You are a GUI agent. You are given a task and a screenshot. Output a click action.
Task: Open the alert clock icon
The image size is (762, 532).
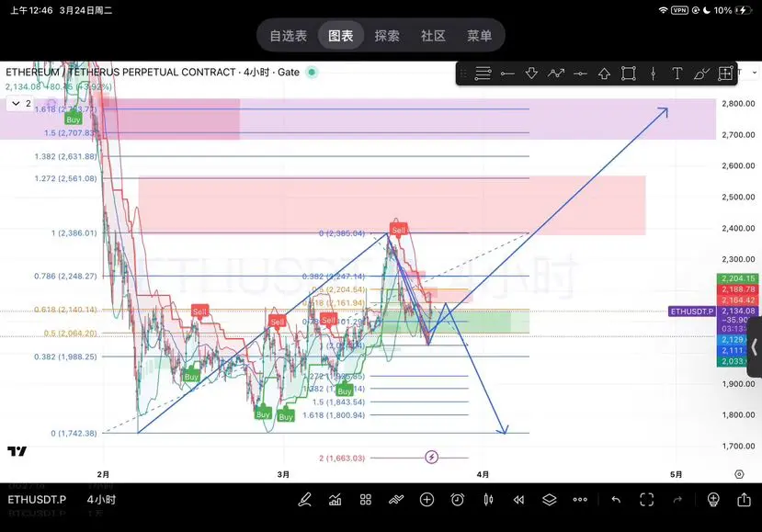coord(458,500)
